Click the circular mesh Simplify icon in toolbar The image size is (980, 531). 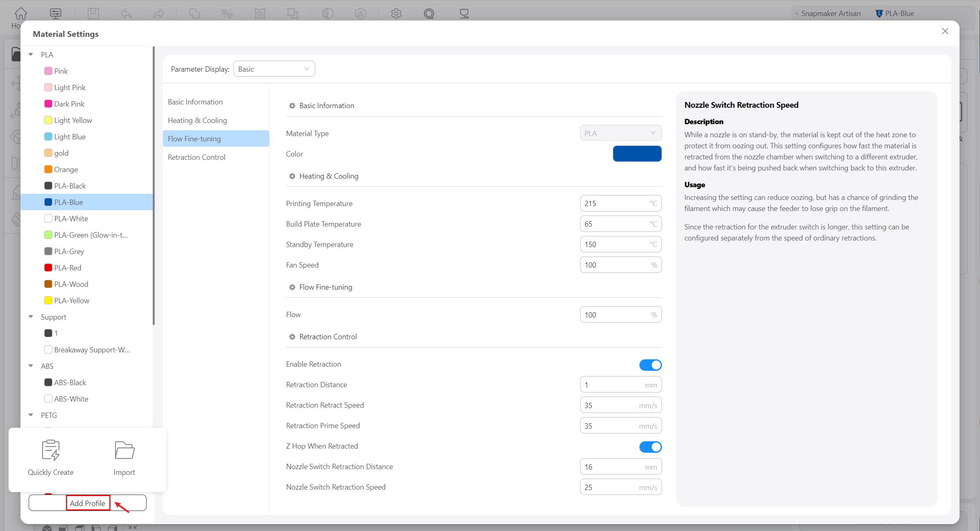328,14
